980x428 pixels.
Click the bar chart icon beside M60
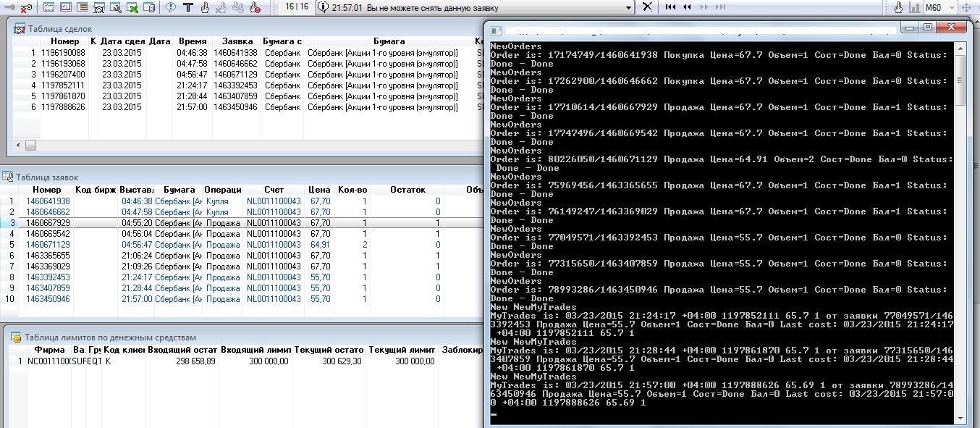(x=914, y=7)
